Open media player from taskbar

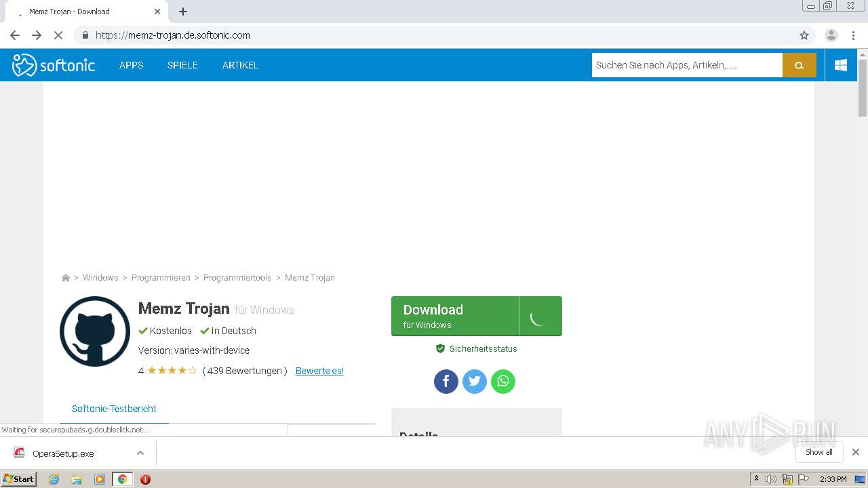point(100,479)
